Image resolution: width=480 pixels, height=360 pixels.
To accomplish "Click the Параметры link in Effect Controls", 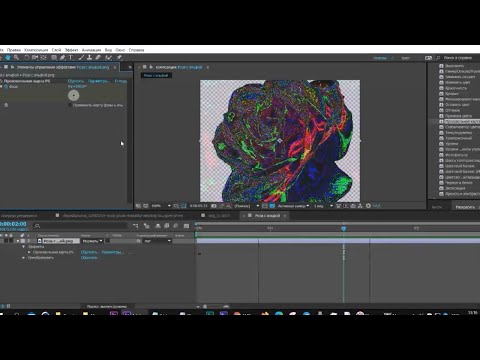I will tap(98, 81).
